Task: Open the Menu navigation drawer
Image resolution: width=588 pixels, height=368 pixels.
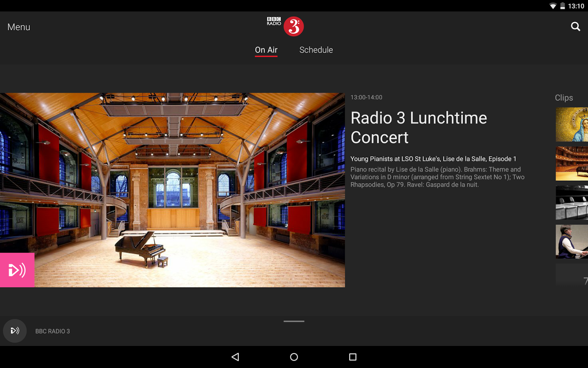Action: pyautogui.click(x=18, y=27)
